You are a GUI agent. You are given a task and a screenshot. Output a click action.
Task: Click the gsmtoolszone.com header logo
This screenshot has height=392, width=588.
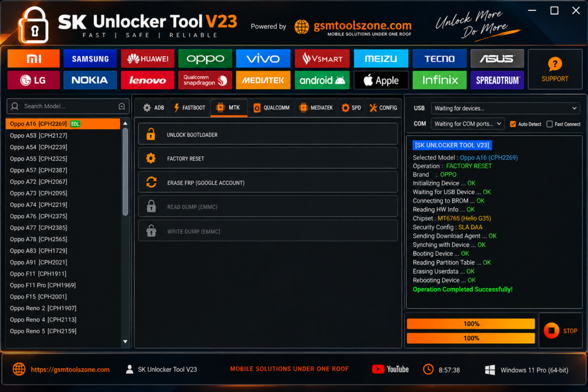[353, 27]
